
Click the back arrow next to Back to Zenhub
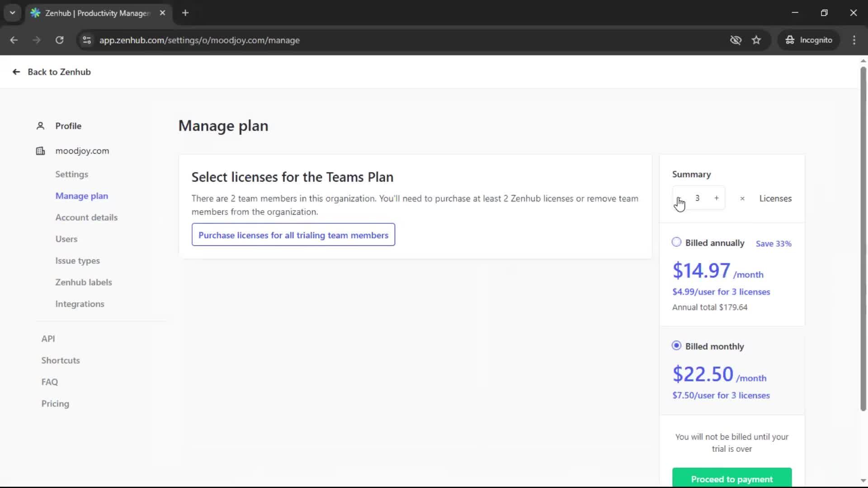[16, 72]
